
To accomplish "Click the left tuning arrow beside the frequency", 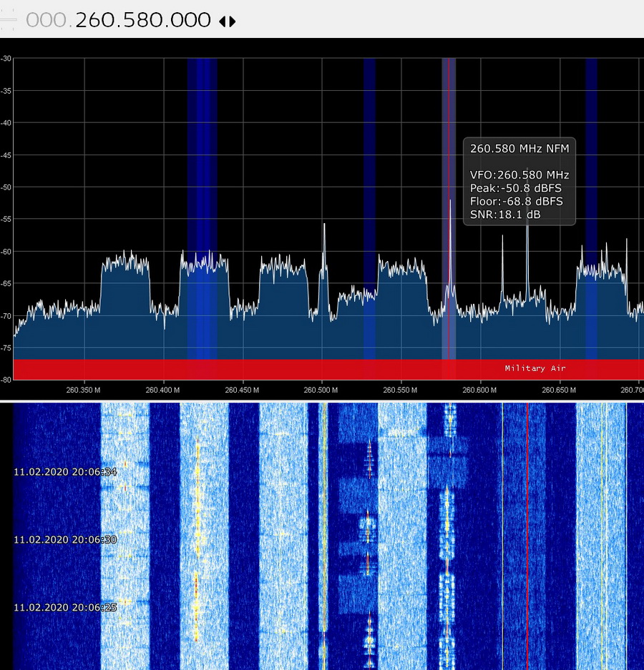I will [x=223, y=21].
